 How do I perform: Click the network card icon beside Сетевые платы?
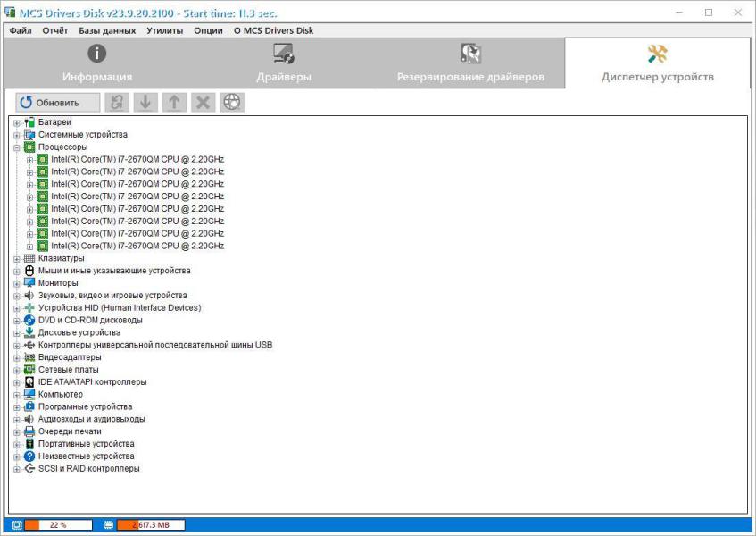[x=29, y=370]
